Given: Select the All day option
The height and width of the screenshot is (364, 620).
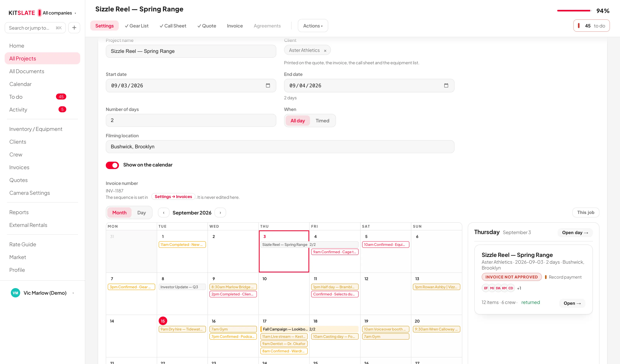Looking at the screenshot, I should pos(297,120).
